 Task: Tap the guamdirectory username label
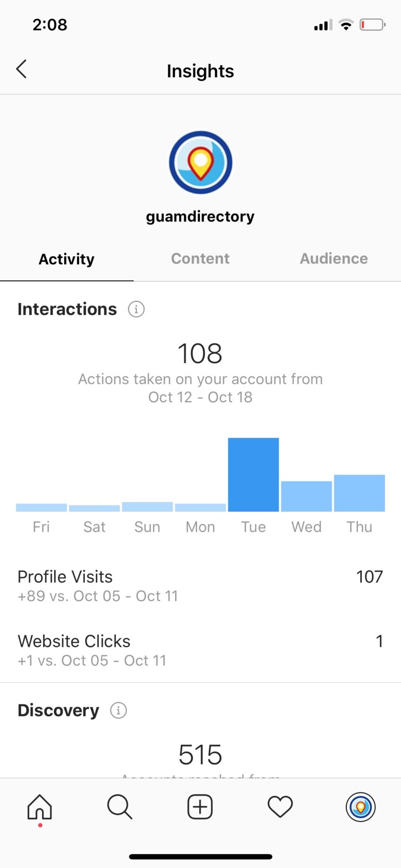tap(200, 216)
